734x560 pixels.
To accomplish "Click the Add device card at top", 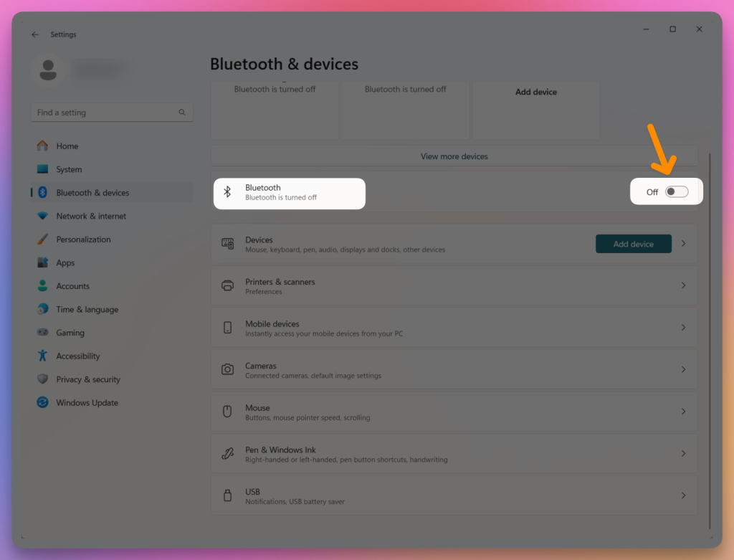I will (536, 110).
